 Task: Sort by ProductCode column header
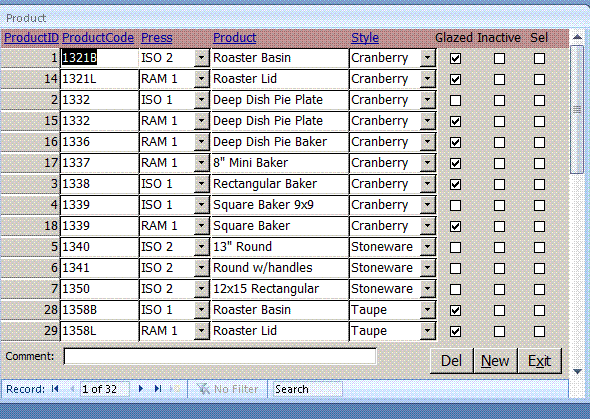click(98, 38)
